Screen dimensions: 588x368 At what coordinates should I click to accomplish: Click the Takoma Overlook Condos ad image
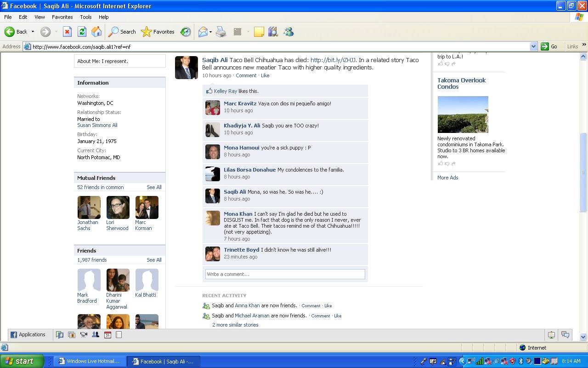(x=463, y=115)
